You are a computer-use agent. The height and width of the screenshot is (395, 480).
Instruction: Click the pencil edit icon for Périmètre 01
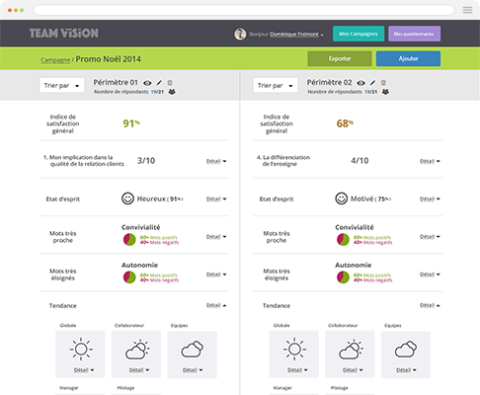159,83
